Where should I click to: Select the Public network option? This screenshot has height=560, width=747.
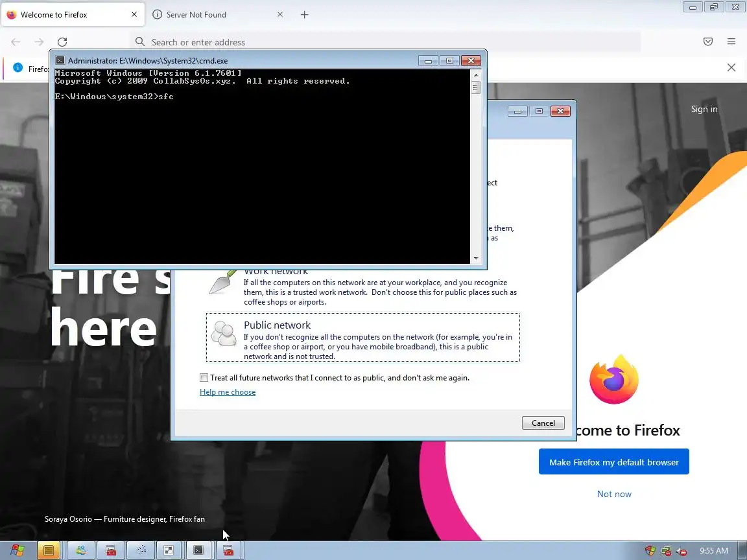point(363,337)
